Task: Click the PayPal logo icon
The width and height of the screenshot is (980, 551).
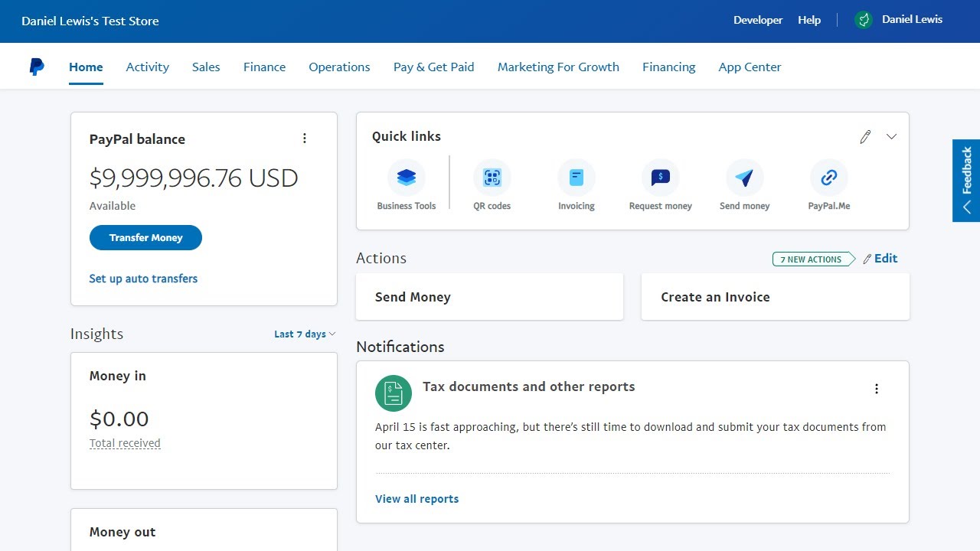Action: (37, 67)
